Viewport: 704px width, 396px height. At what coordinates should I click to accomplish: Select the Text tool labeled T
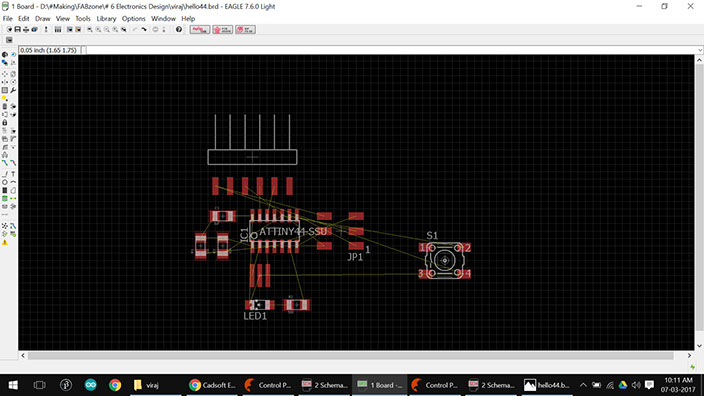coord(13,174)
